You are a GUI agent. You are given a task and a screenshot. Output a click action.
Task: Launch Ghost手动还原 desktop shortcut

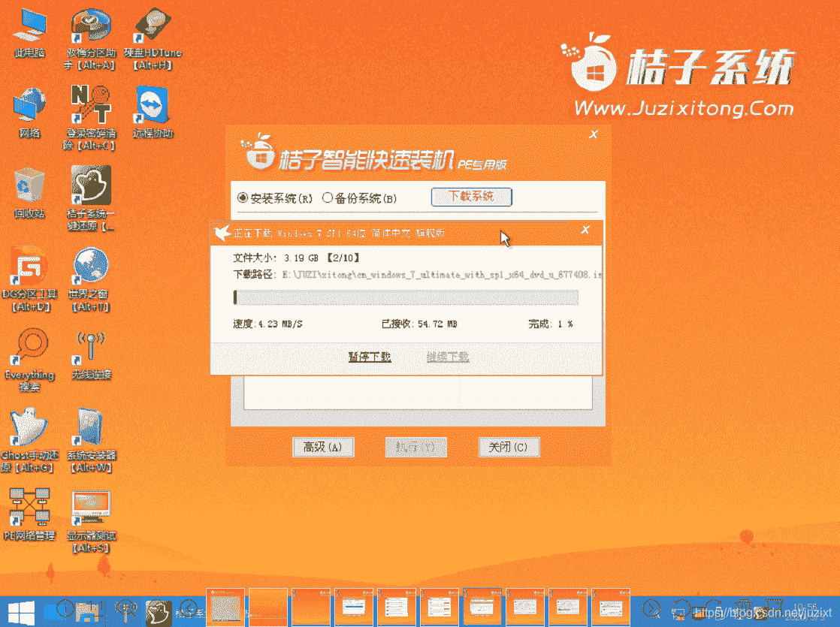coord(29,441)
